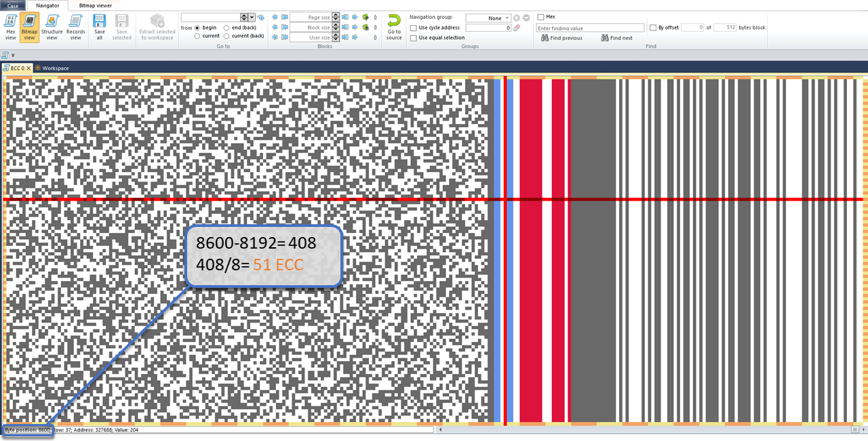Select the 'end (back)' radio button
Viewport: 868px width, 441px height.
coord(226,28)
